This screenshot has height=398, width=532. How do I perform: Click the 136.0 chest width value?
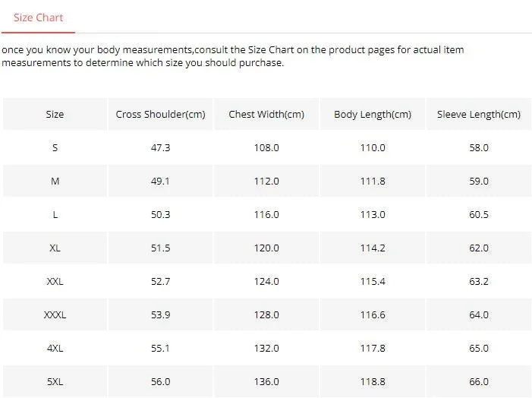point(266,381)
